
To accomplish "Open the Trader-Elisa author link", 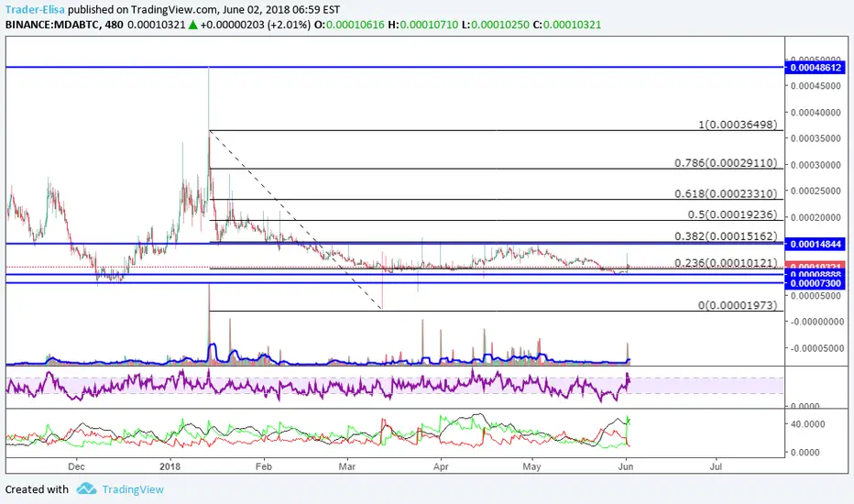I will 35,10.
